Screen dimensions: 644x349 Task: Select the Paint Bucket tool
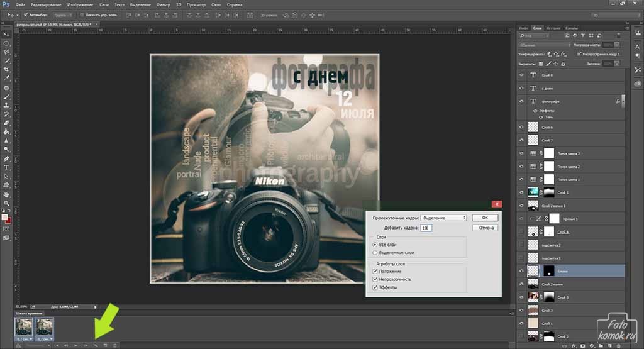click(6, 132)
